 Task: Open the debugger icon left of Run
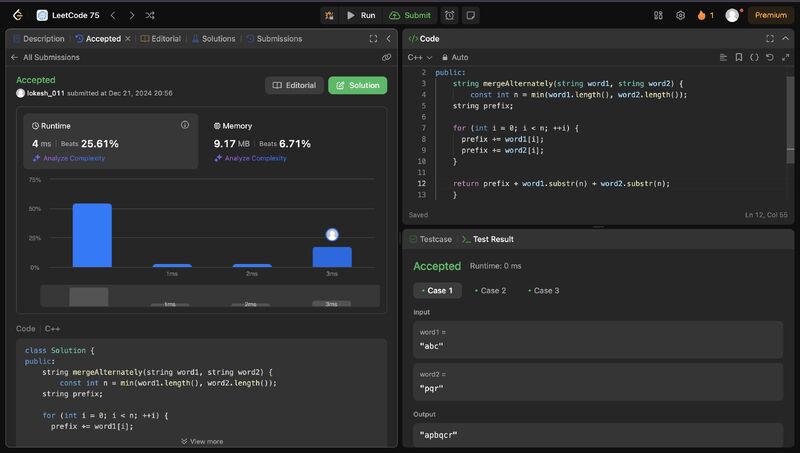pos(330,15)
